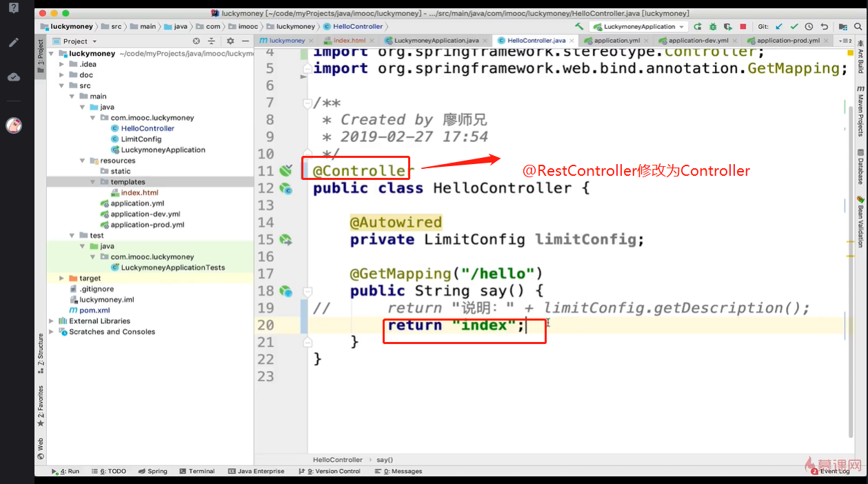Viewport: 868px width, 484px height.
Task: Toggle the 2: Structure tool window button
Action: coord(41,353)
